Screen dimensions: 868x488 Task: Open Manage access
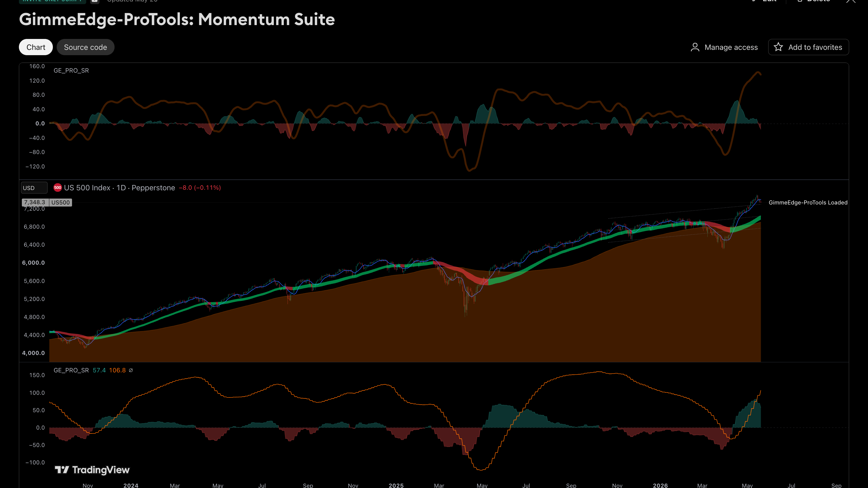coord(724,47)
